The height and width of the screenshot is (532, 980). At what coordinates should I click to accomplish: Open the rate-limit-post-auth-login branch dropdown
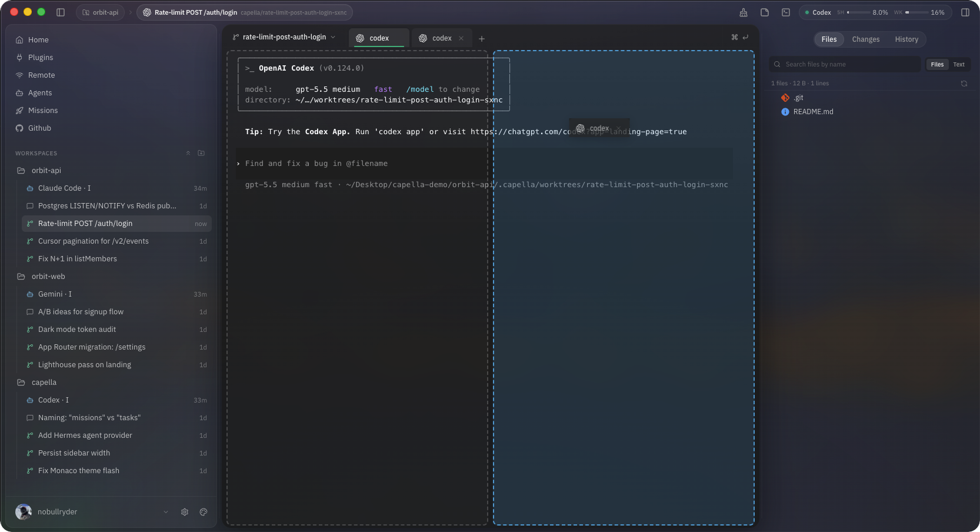(x=284, y=37)
